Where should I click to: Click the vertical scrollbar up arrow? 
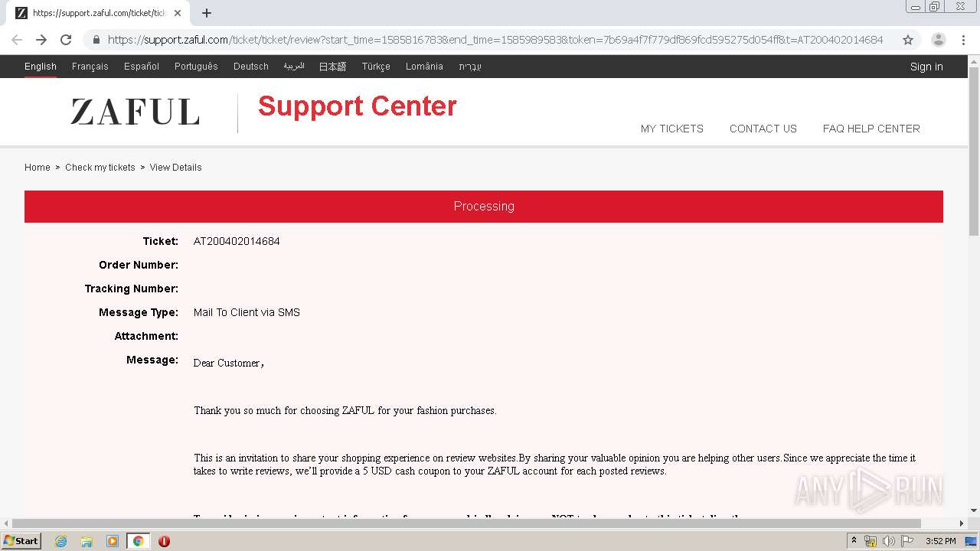coord(974,60)
